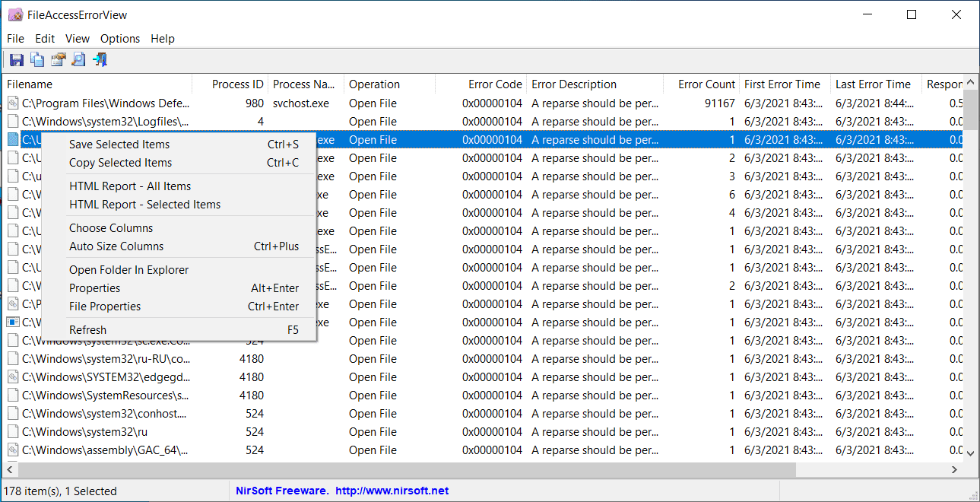Sort by the Filename column header

[x=97, y=84]
